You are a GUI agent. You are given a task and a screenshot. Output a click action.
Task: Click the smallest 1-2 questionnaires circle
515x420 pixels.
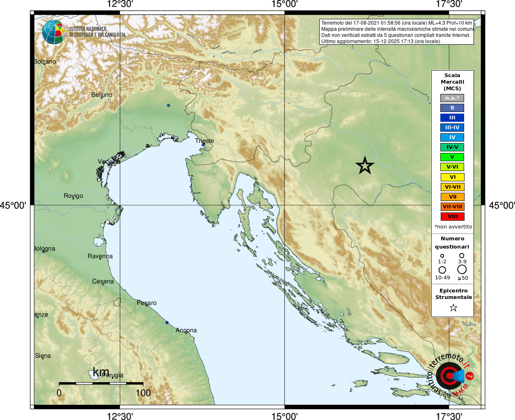(442, 256)
